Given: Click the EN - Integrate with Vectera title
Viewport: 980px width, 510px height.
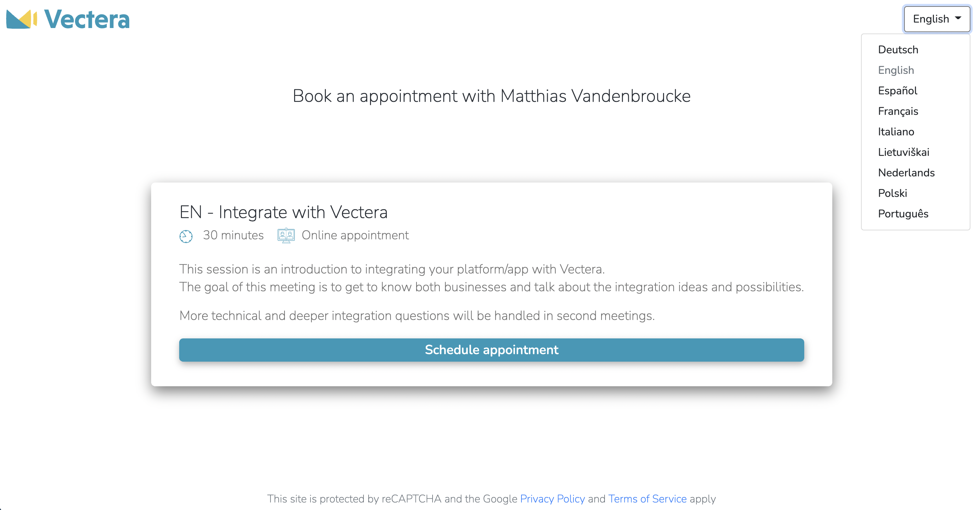Looking at the screenshot, I should [283, 212].
